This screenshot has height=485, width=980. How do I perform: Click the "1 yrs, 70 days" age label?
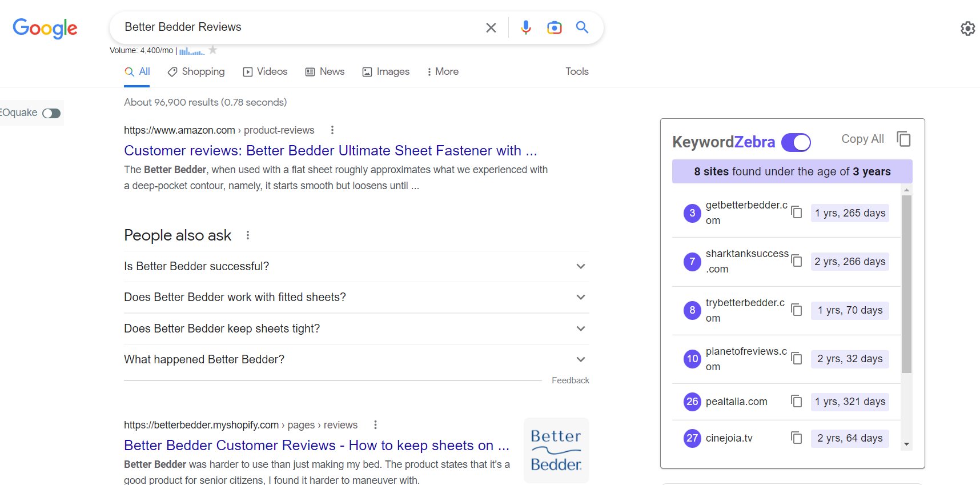point(850,310)
